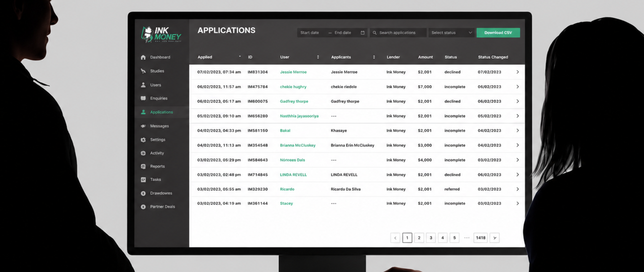Sort by the Applicants column arrows
The image size is (644, 272).
(374, 57)
